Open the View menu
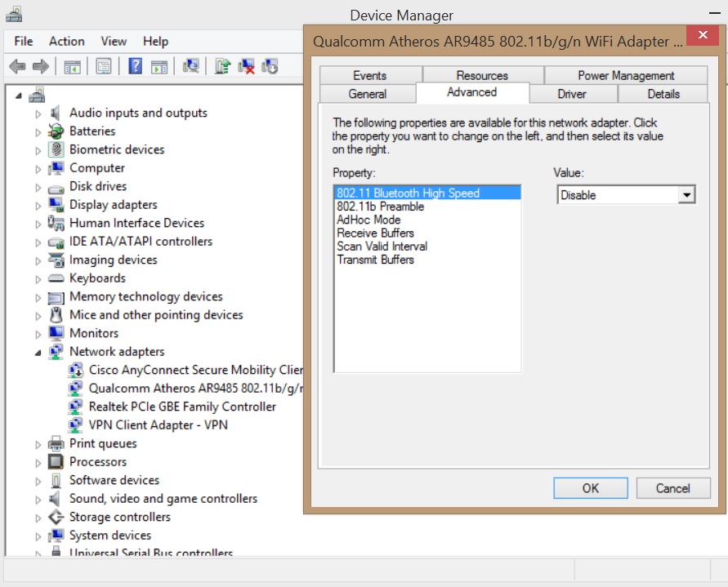The image size is (728, 587). (114, 42)
